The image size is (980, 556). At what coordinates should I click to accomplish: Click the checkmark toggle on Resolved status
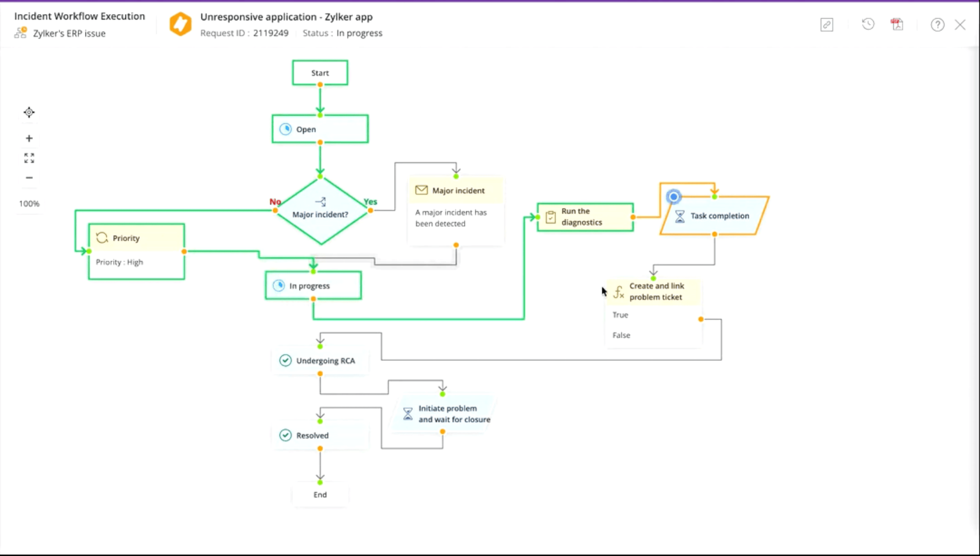coord(286,435)
